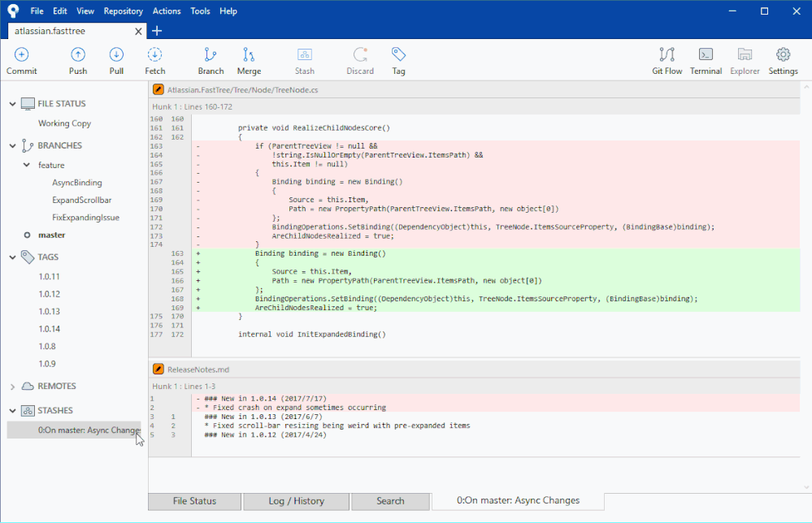
Task: Expand the REMOTES section
Action: [x=12, y=387]
